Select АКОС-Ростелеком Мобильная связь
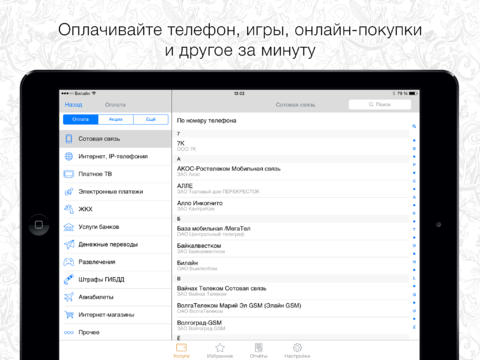The image size is (480, 360). pyautogui.click(x=291, y=171)
